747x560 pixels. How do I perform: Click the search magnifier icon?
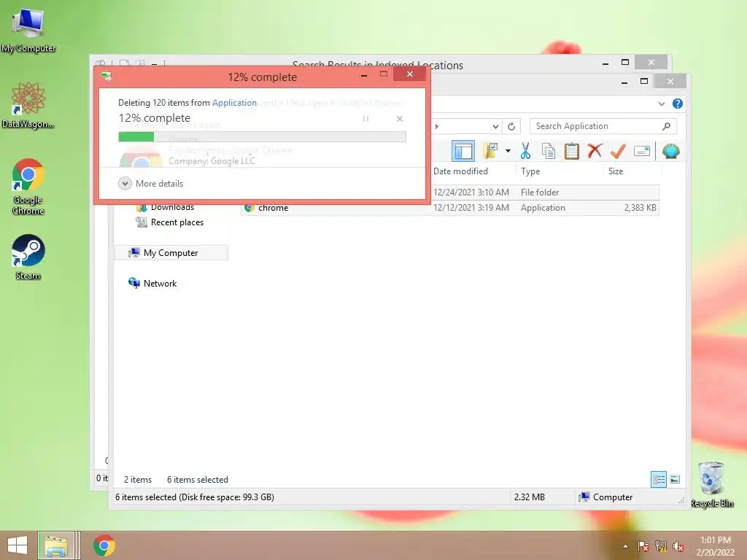(667, 126)
